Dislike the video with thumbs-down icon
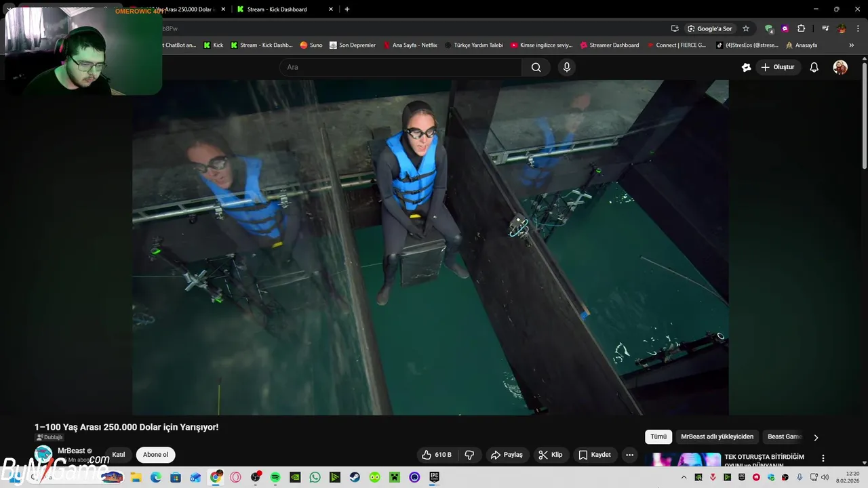The image size is (868, 488). [469, 455]
